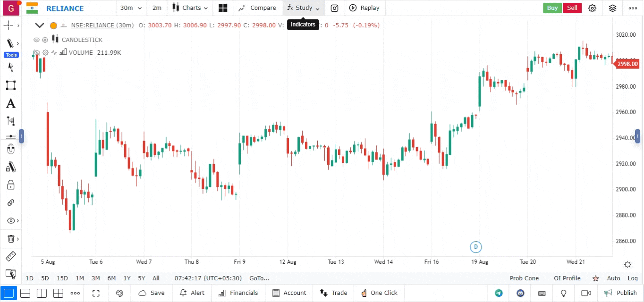Toggle fullscreen chart mode
The image size is (644, 302).
(96, 293)
